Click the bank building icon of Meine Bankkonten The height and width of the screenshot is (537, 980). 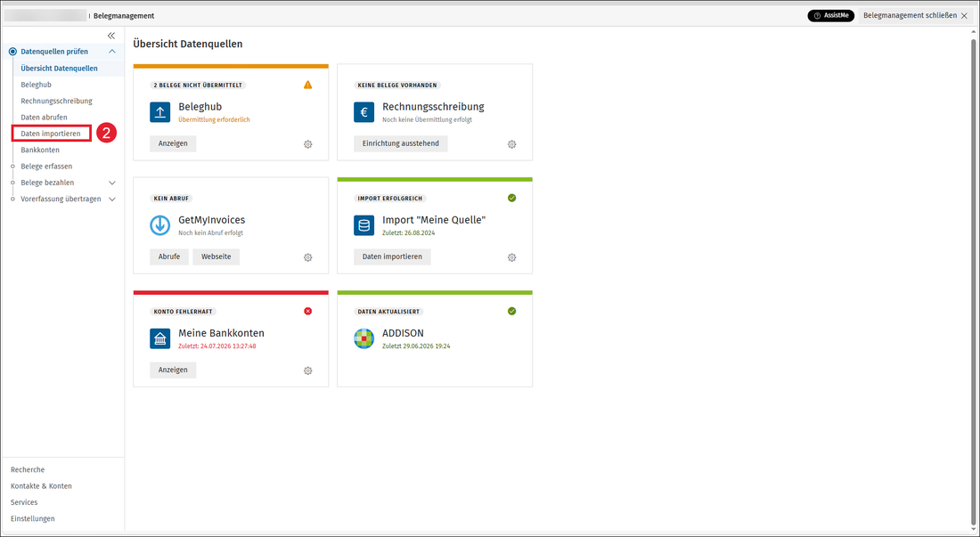(160, 338)
